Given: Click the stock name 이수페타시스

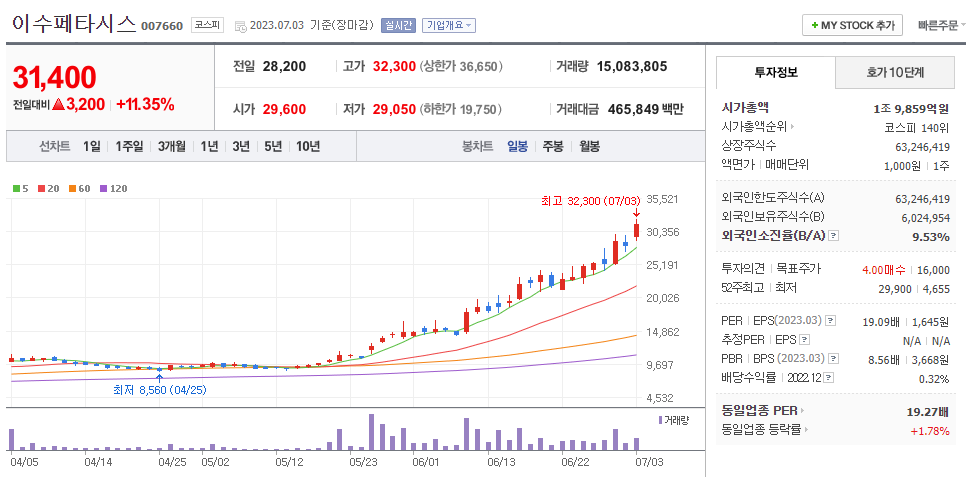Looking at the screenshot, I should pyautogui.click(x=73, y=24).
